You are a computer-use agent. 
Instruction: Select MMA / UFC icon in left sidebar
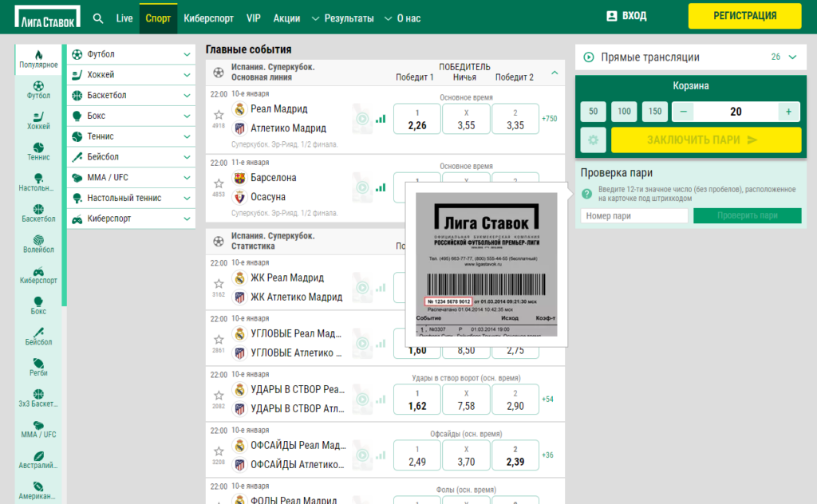(x=38, y=428)
